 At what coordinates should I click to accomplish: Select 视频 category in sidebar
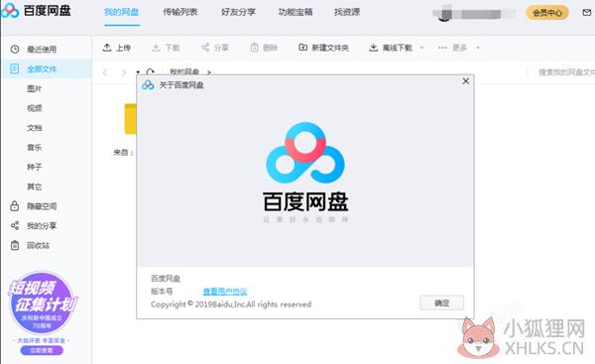(34, 108)
